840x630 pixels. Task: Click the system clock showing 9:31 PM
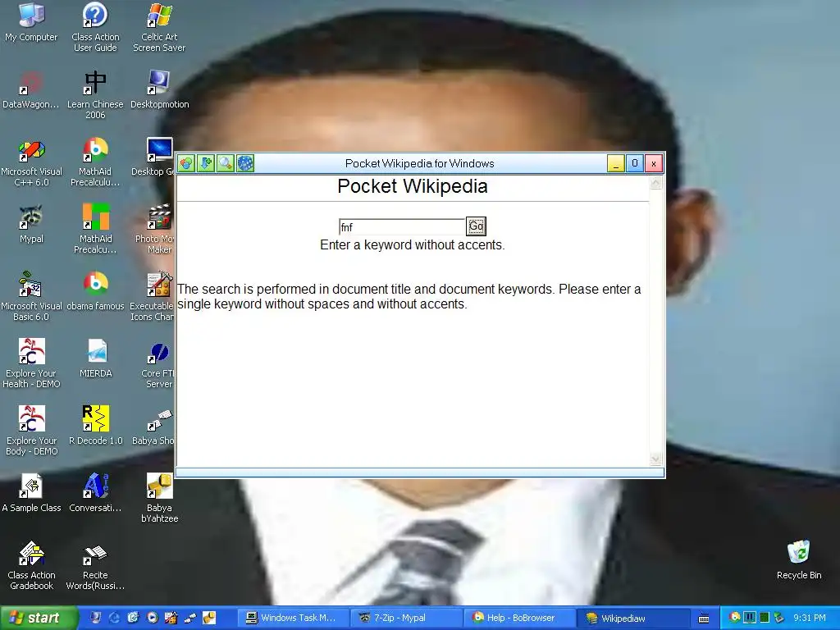tap(810, 618)
